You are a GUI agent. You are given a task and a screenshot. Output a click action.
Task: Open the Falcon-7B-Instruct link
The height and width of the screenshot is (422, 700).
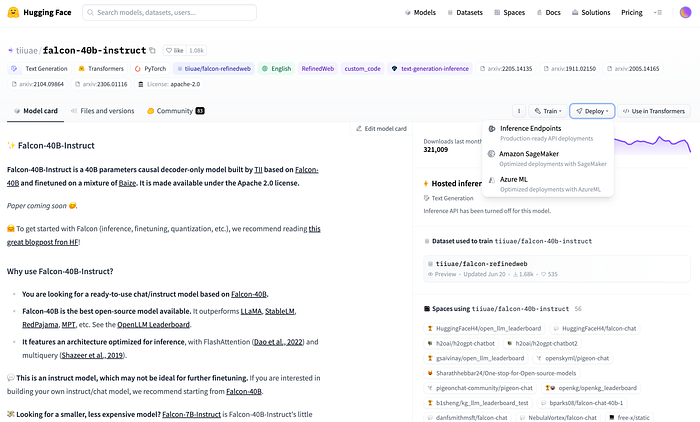click(192, 414)
